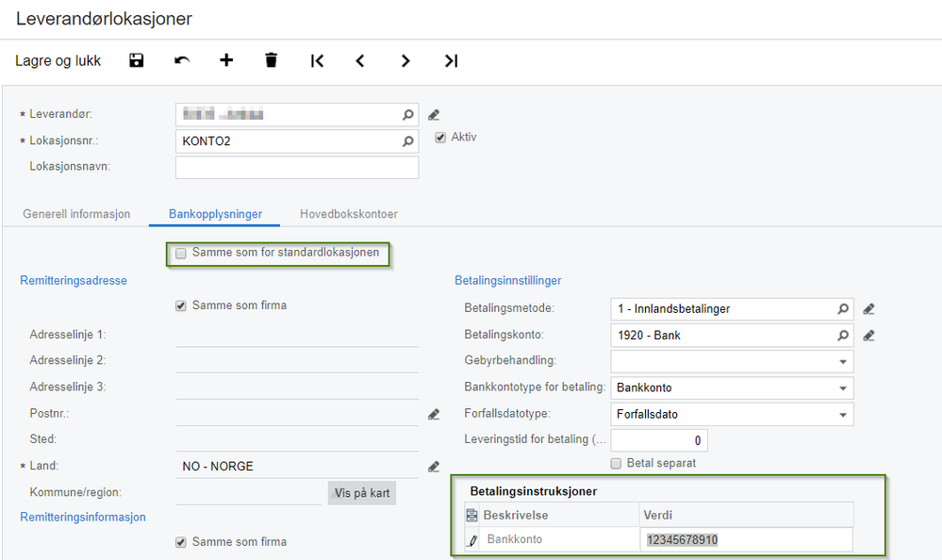Click the Sted input field
The height and width of the screenshot is (560, 942).
pyautogui.click(x=297, y=440)
